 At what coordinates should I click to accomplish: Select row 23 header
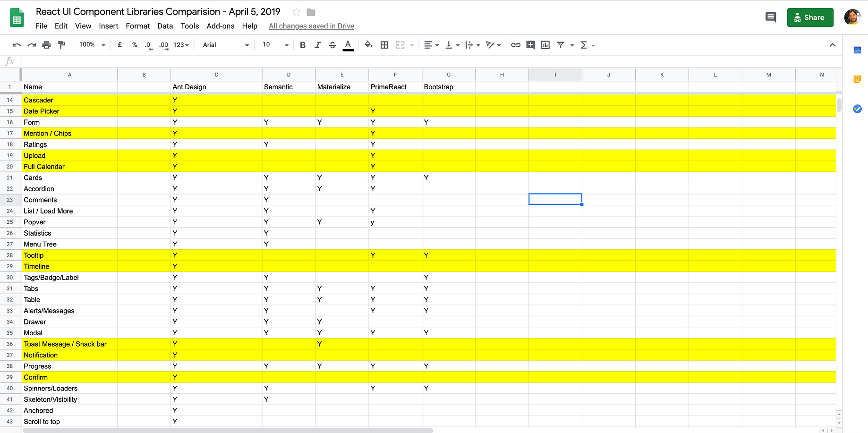[x=10, y=200]
